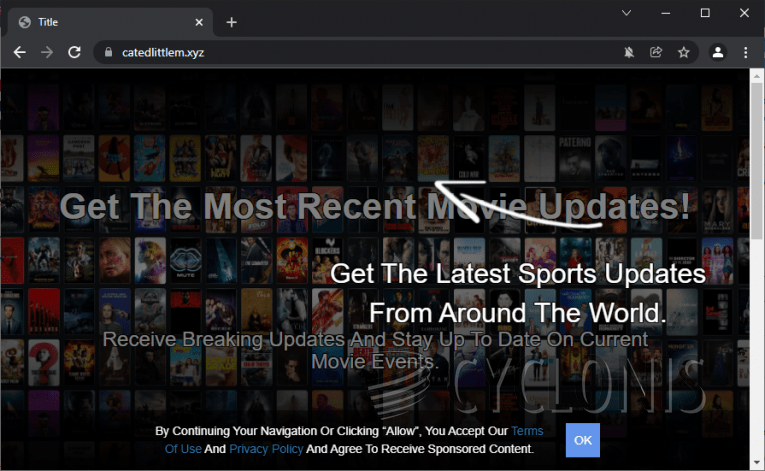This screenshot has height=471, width=765.
Task: Open the Terms Of Use link
Action: pos(526,431)
